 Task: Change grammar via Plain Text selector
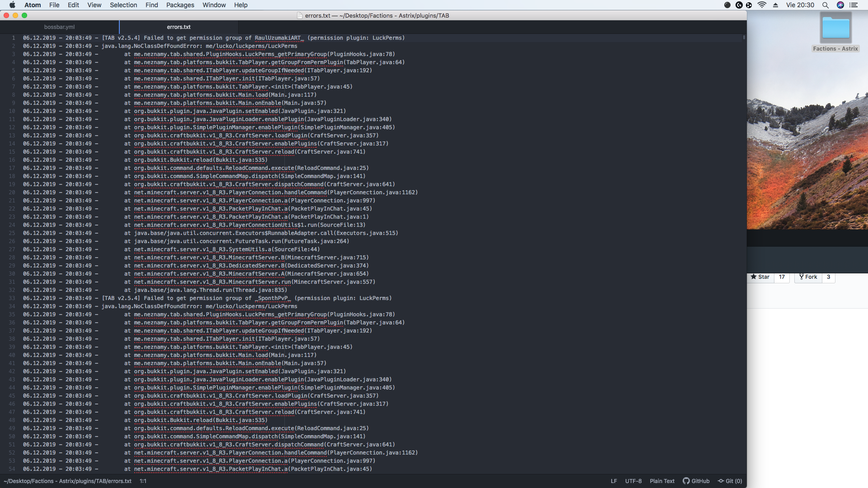(x=662, y=481)
